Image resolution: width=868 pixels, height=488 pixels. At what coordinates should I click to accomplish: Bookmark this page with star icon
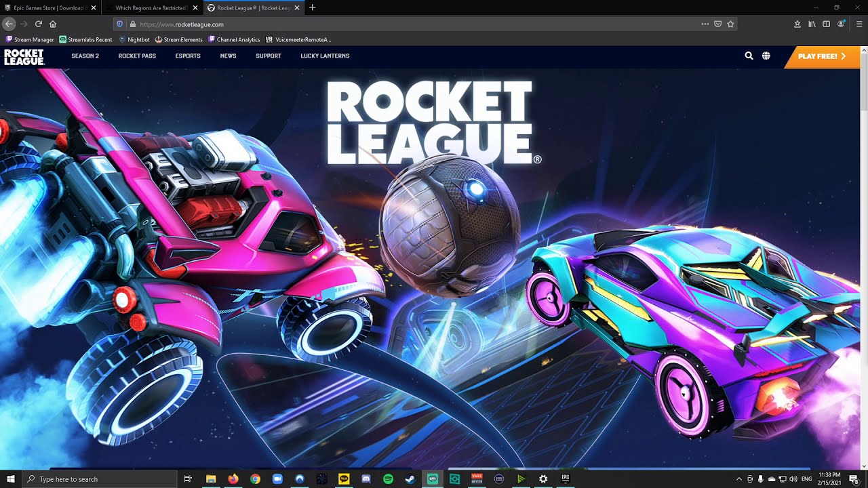tap(730, 24)
